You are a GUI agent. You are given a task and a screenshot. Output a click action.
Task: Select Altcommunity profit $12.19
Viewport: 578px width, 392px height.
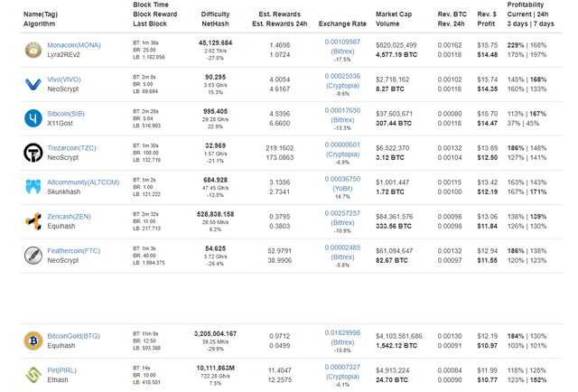coord(488,191)
